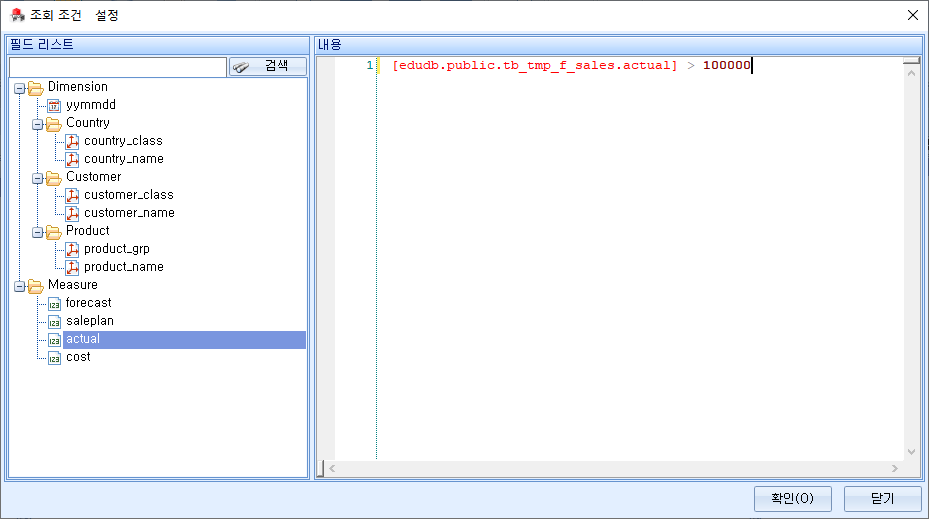This screenshot has width=929, height=519.
Task: Click the country_name field icon
Action: [72, 159]
